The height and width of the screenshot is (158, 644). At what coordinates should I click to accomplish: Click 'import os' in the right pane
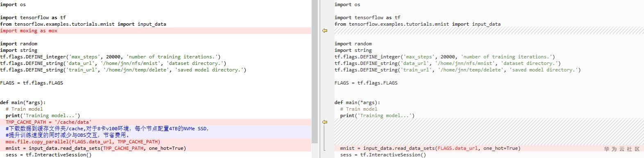(347, 4)
